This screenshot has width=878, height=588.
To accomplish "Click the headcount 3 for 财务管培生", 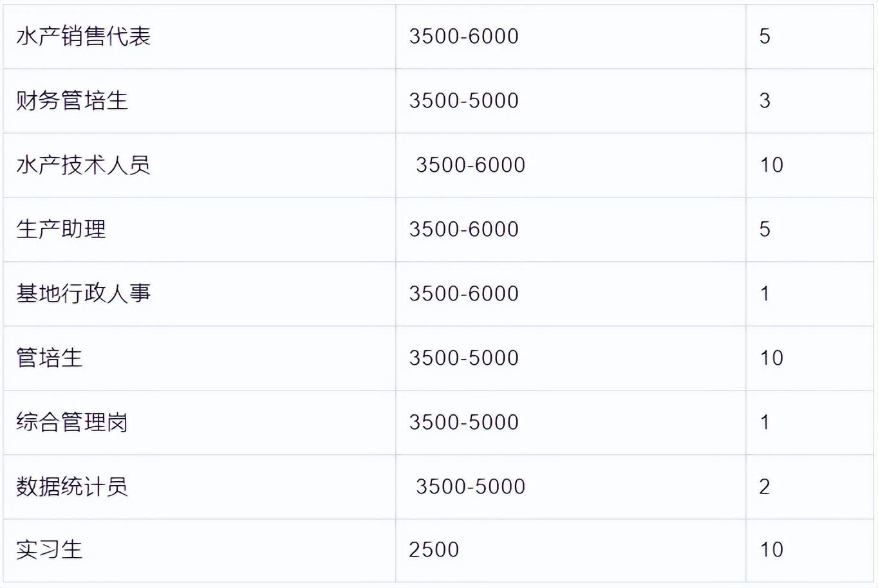I will click(x=765, y=101).
